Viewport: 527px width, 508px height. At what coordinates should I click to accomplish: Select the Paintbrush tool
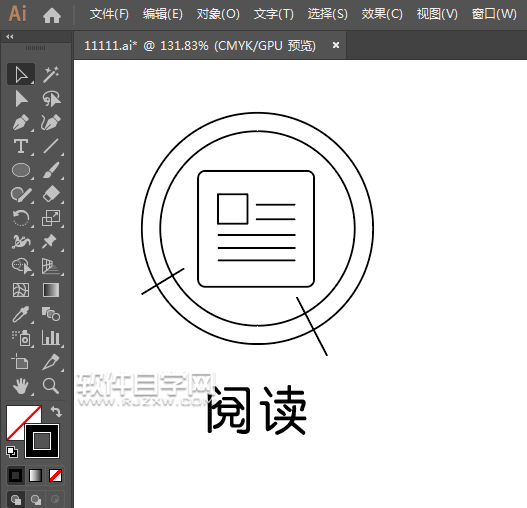click(51, 170)
